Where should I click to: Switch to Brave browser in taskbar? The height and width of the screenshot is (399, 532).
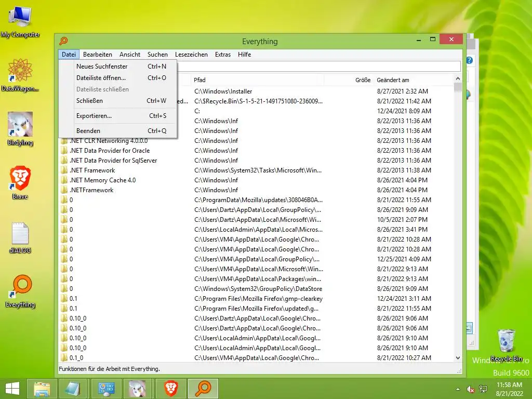tap(170, 389)
